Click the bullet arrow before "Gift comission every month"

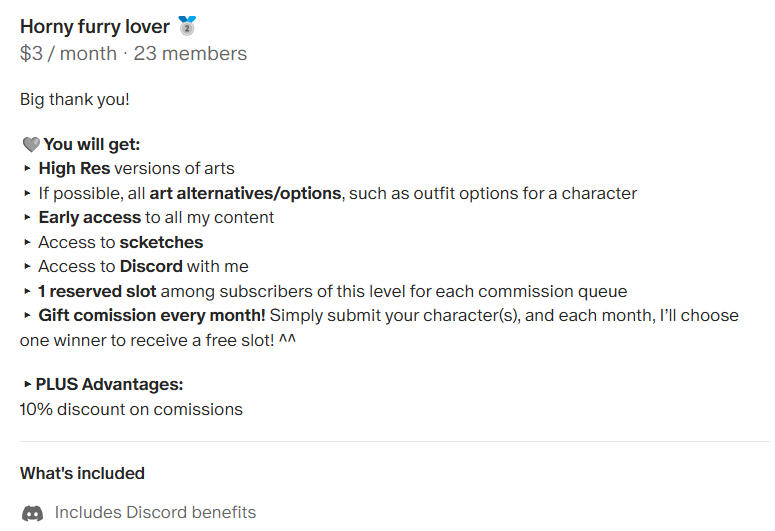[26, 316]
